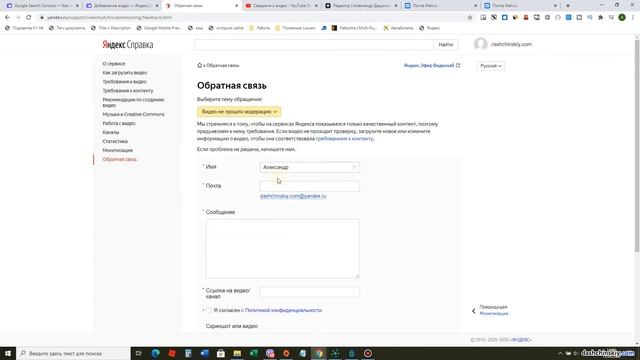
Task: Switch to the Добавление видео tab
Action: (122, 6)
